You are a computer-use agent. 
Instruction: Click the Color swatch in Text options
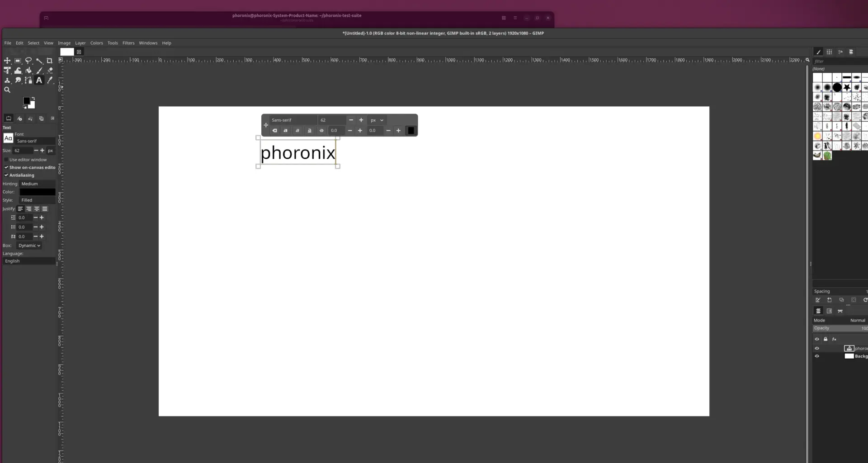point(37,192)
